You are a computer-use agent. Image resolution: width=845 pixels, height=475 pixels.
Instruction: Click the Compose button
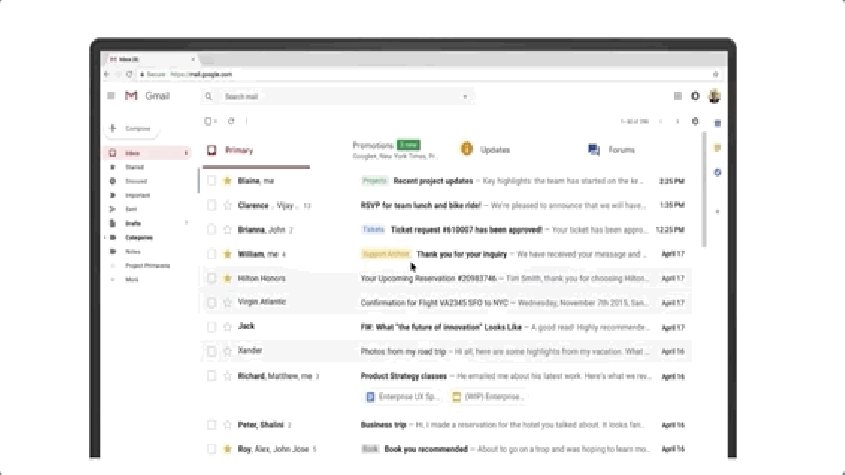132,128
